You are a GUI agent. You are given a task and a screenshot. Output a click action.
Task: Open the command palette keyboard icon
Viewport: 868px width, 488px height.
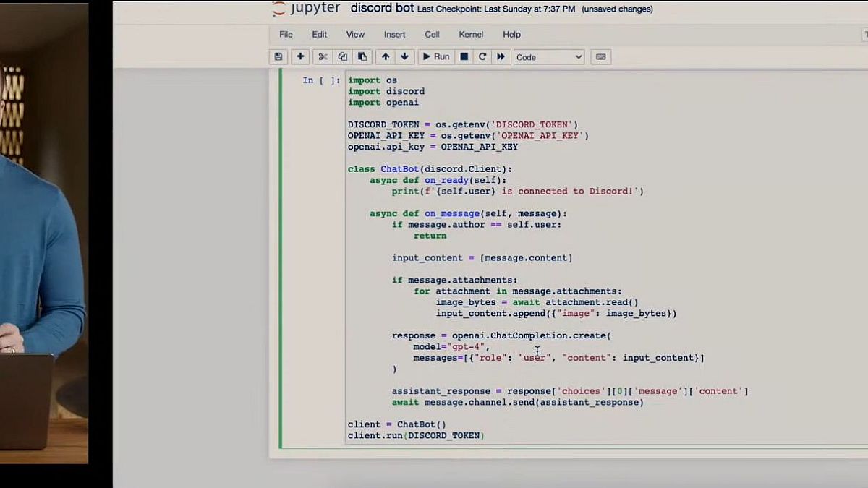tap(601, 56)
